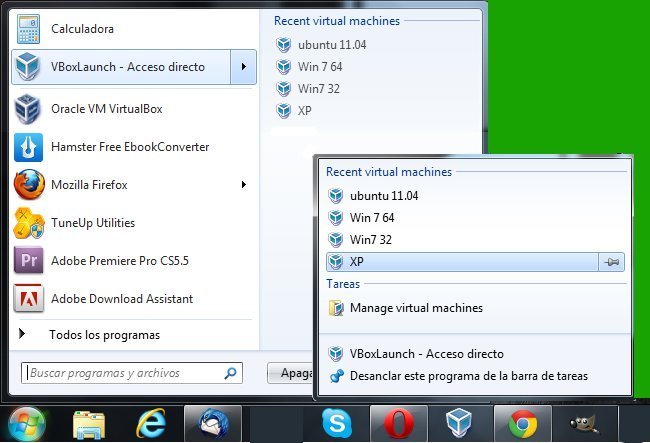This screenshot has width=650, height=443.
Task: Open Thunderbird from taskbar
Action: click(x=213, y=424)
